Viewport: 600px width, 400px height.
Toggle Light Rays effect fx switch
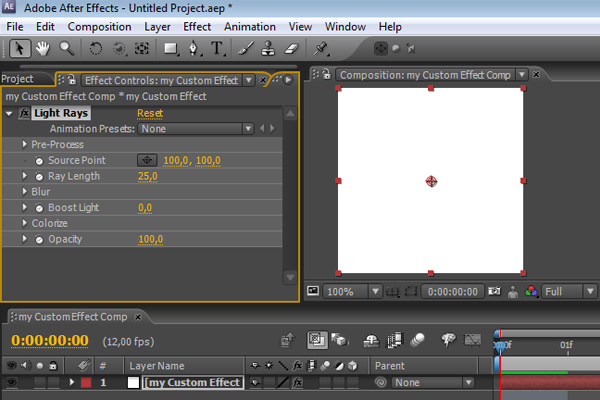pyautogui.click(x=24, y=113)
